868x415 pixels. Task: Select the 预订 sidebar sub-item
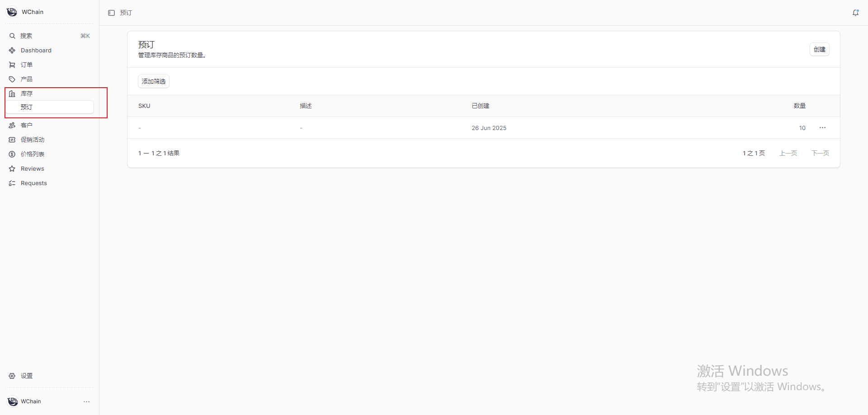pos(27,107)
